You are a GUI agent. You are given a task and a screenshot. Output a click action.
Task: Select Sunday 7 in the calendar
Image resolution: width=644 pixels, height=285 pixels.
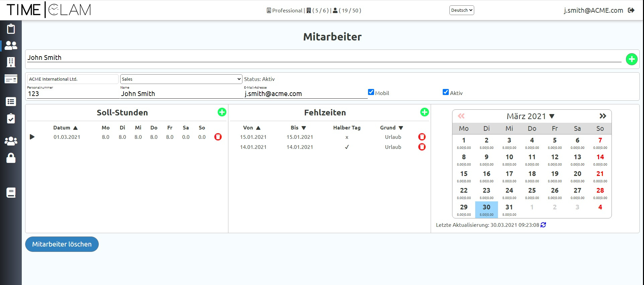[x=600, y=143]
